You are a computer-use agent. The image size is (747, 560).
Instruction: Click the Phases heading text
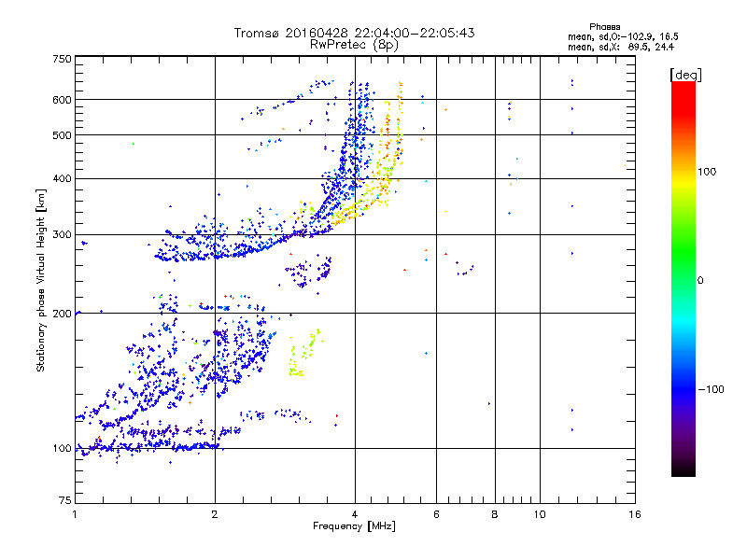point(604,27)
